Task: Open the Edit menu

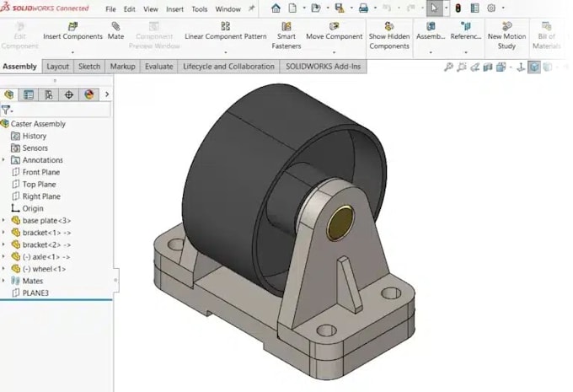Action: pos(130,9)
